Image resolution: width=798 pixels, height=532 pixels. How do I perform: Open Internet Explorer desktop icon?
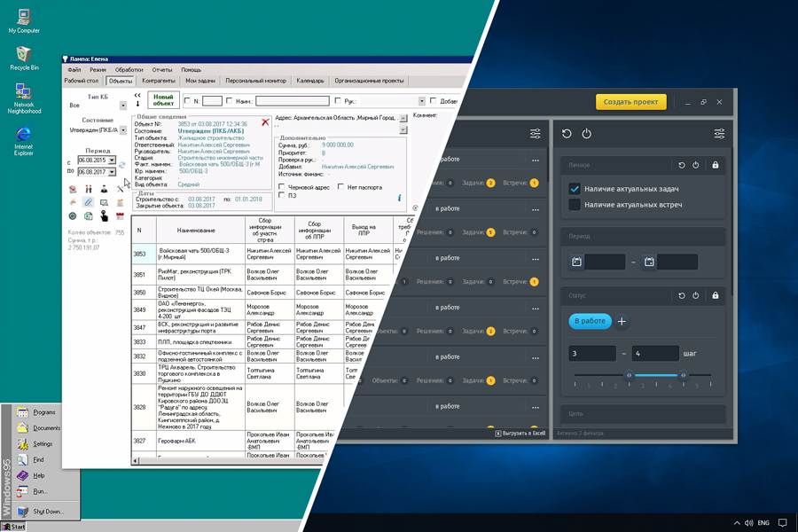pos(23,141)
